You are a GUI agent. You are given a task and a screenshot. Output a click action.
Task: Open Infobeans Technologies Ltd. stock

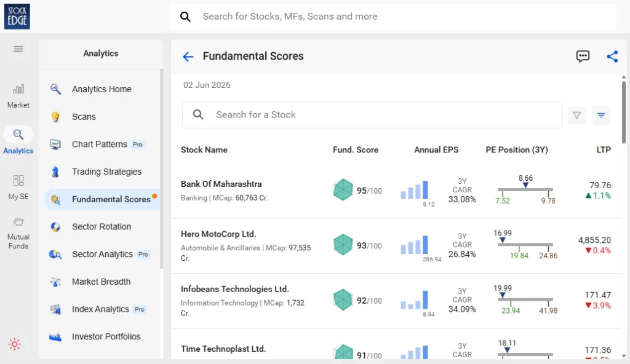pos(234,289)
